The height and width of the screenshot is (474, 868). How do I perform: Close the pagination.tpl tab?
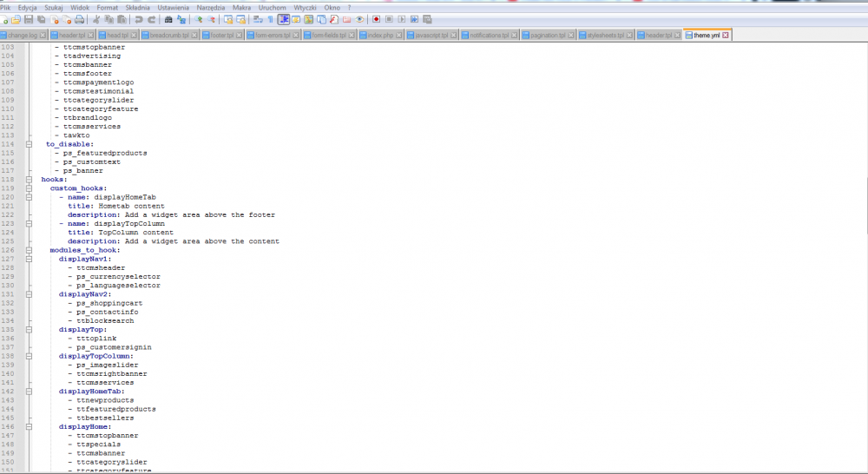point(571,35)
